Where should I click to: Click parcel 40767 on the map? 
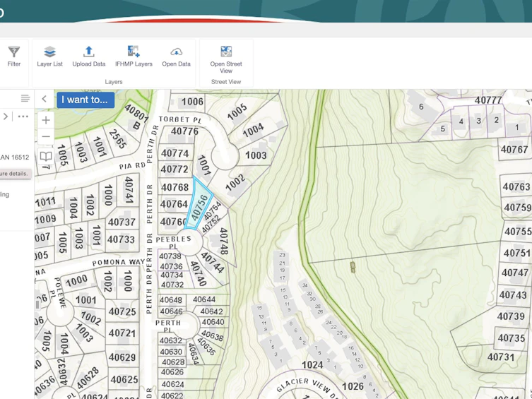514,150
